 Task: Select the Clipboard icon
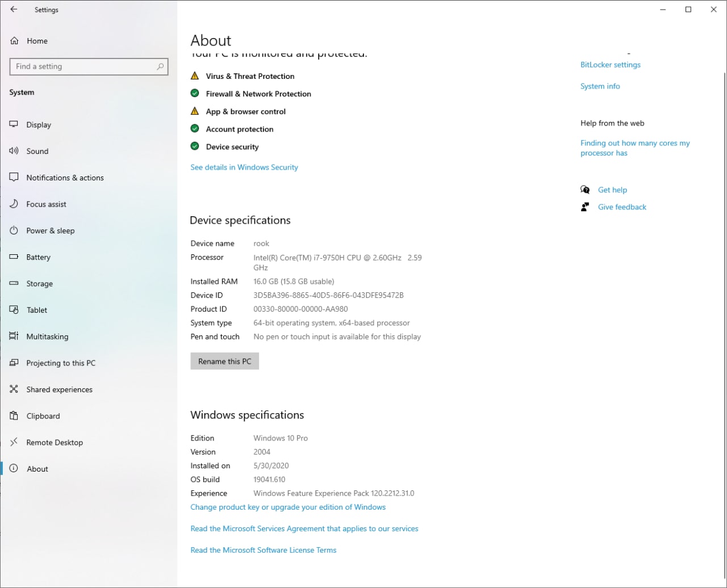pos(14,416)
